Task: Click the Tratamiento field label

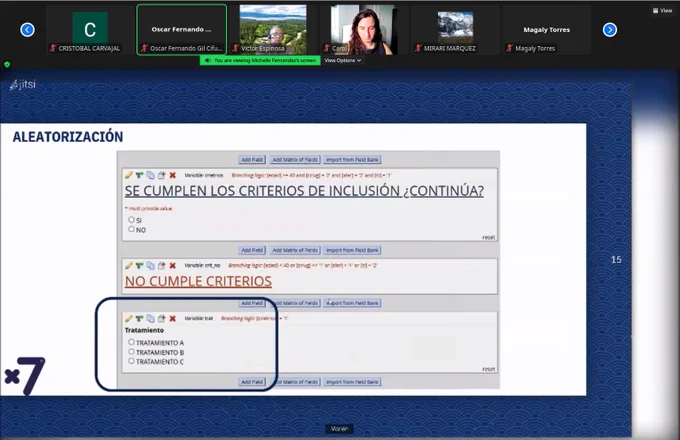Action: coord(144,330)
